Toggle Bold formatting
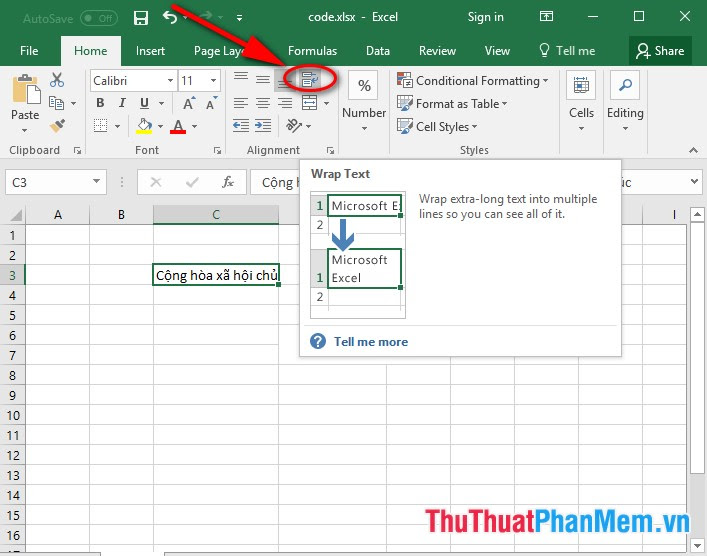 pyautogui.click(x=101, y=103)
